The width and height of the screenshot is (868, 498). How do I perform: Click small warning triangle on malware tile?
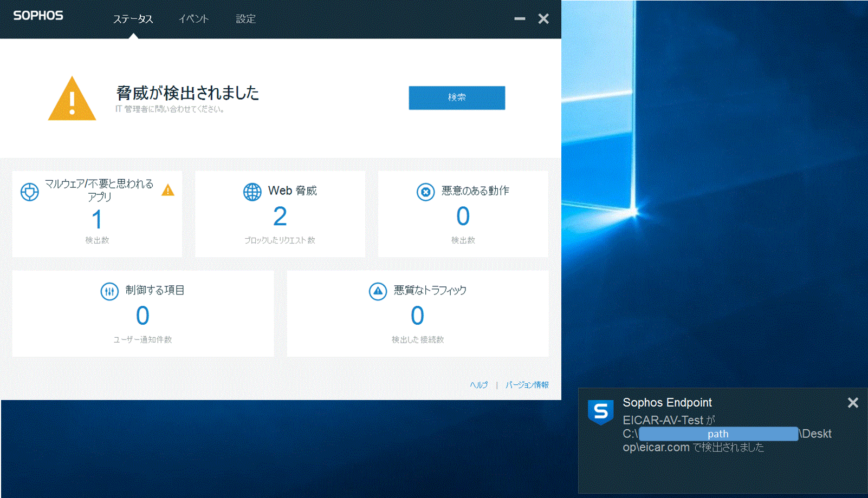pos(168,190)
